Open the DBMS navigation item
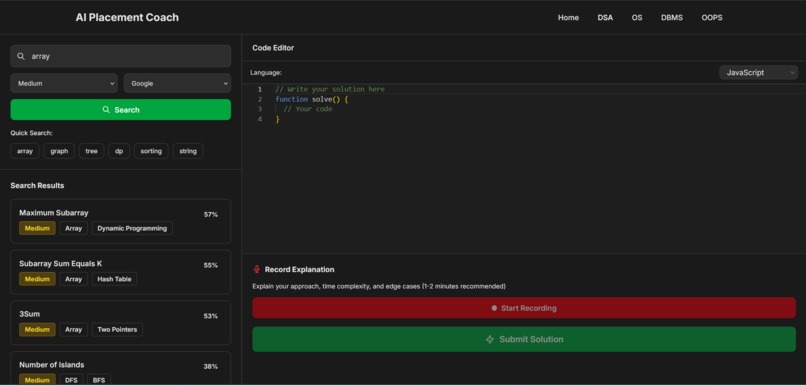The image size is (806, 385). 672,17
